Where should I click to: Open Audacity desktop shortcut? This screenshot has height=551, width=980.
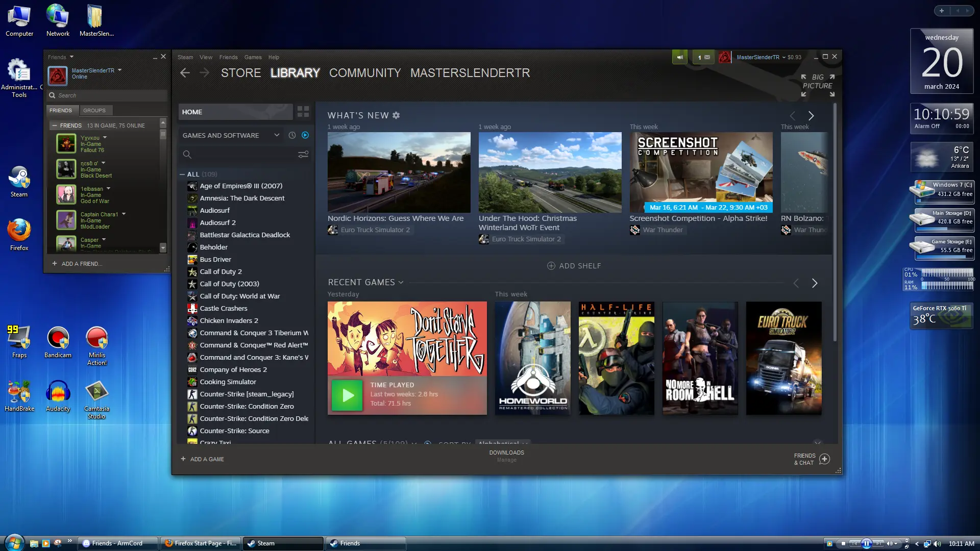click(x=58, y=396)
